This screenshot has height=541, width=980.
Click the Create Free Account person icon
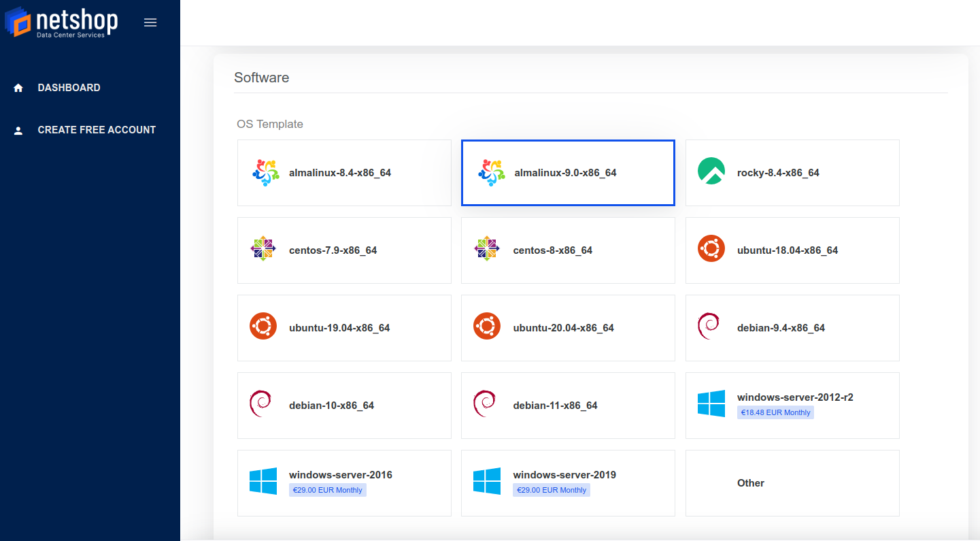tap(18, 130)
